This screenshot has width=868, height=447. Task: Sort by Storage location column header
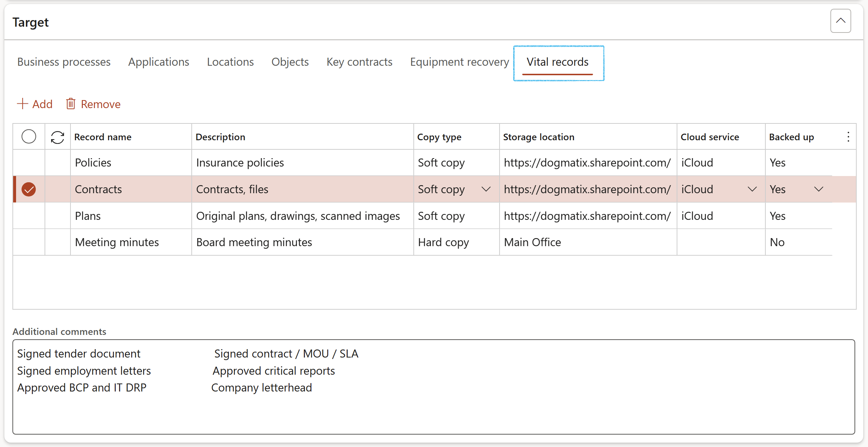[539, 137]
